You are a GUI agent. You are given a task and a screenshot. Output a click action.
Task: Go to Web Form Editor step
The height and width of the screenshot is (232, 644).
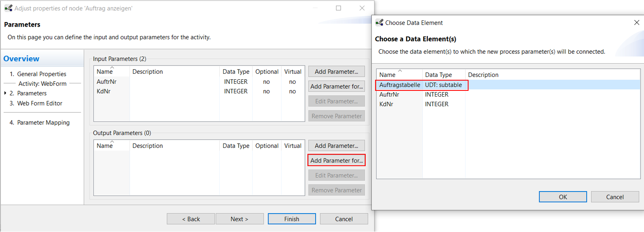coord(40,104)
